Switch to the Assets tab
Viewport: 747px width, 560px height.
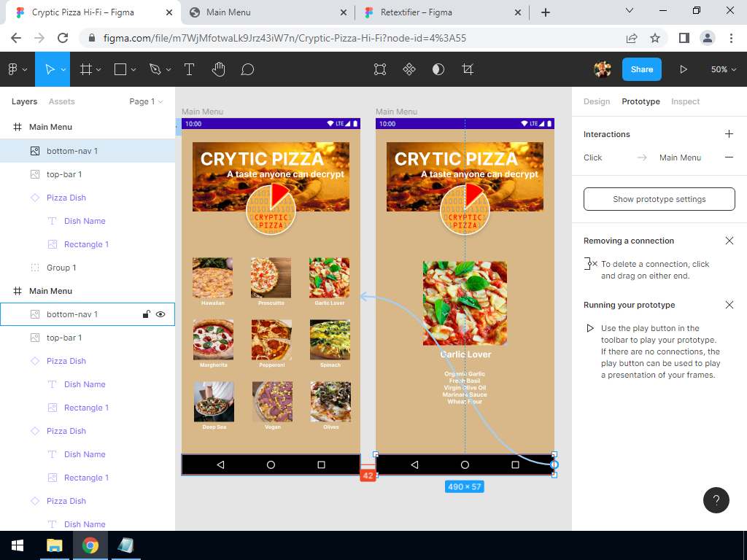61,101
